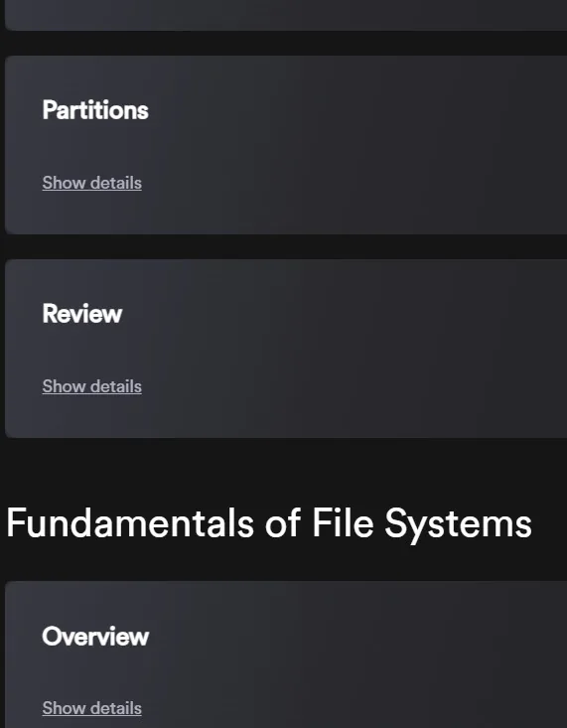
Task: Click the Overview lesson title
Action: (x=95, y=636)
